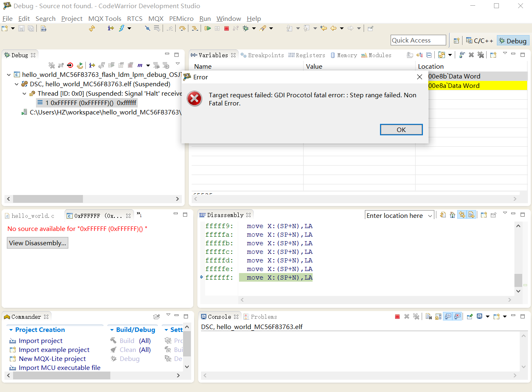Terminate debugging with the red square icon
The width and height of the screenshot is (532, 392).
point(226,28)
